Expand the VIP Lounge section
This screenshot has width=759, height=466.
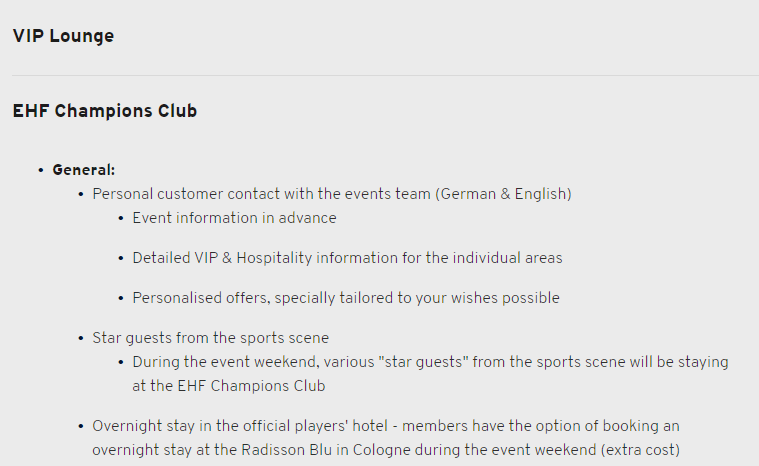[63, 36]
